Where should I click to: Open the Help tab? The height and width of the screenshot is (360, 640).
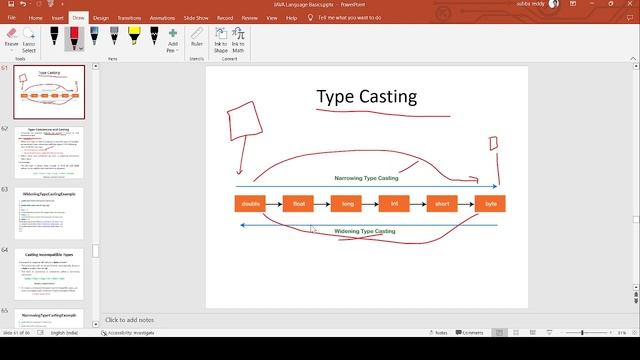pyautogui.click(x=291, y=18)
